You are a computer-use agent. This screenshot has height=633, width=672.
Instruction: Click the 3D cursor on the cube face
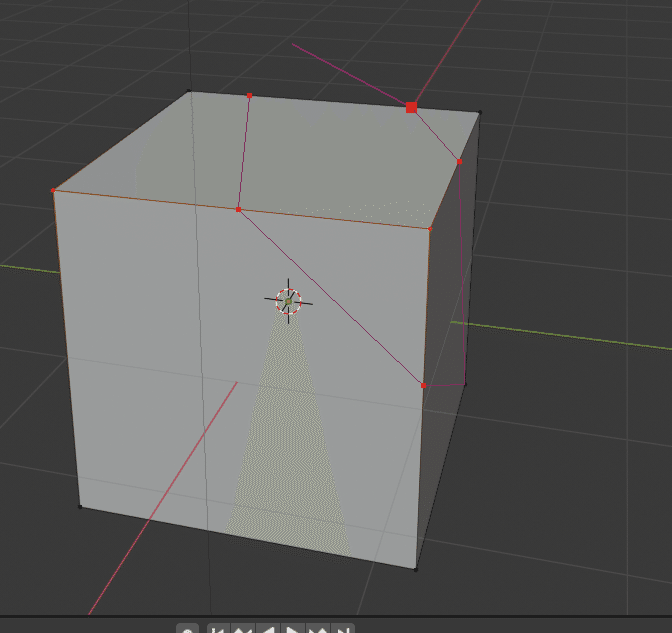pyautogui.click(x=288, y=301)
